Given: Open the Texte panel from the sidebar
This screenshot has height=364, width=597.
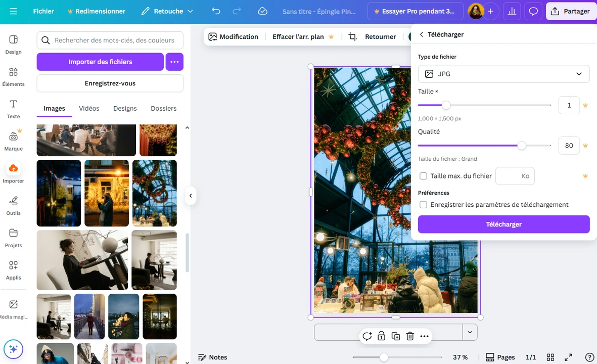Looking at the screenshot, I should click(13, 108).
